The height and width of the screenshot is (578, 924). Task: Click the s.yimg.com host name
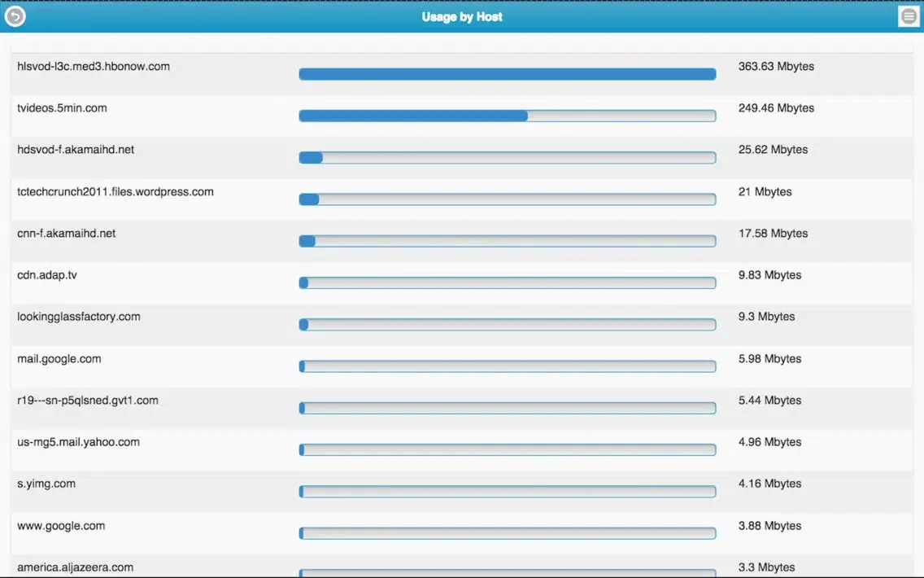point(46,484)
